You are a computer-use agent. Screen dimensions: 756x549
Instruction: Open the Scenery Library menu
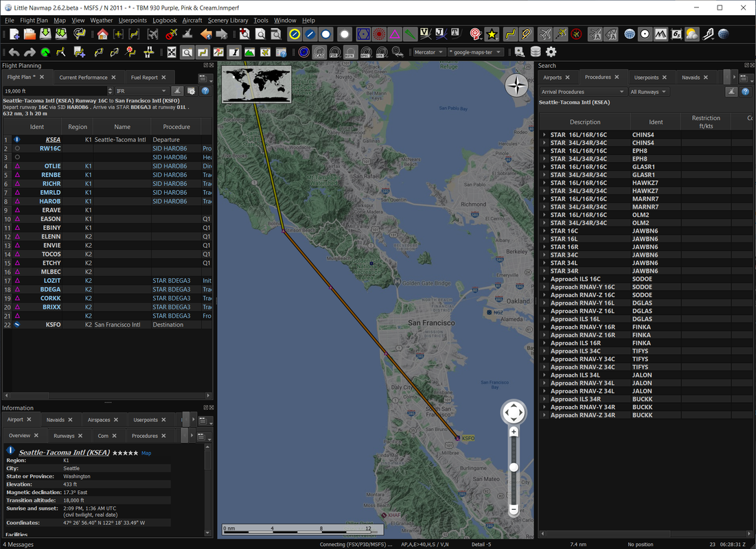pyautogui.click(x=227, y=20)
